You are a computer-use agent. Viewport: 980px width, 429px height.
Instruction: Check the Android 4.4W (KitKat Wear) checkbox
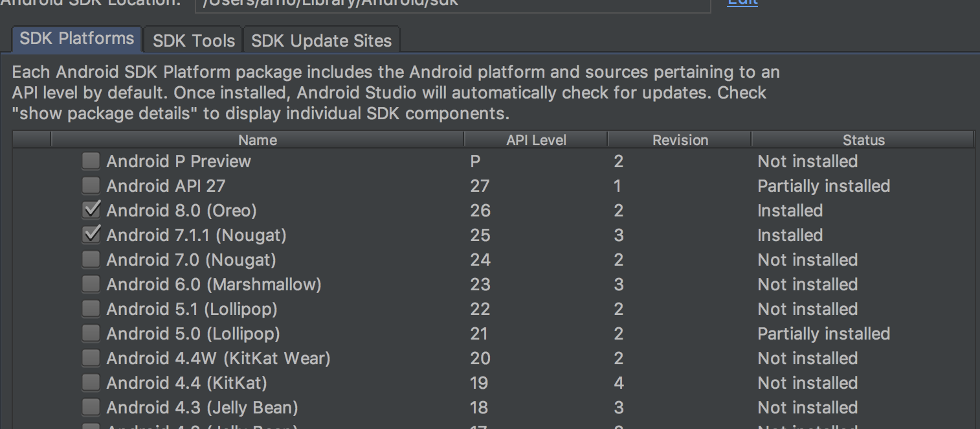[91, 358]
